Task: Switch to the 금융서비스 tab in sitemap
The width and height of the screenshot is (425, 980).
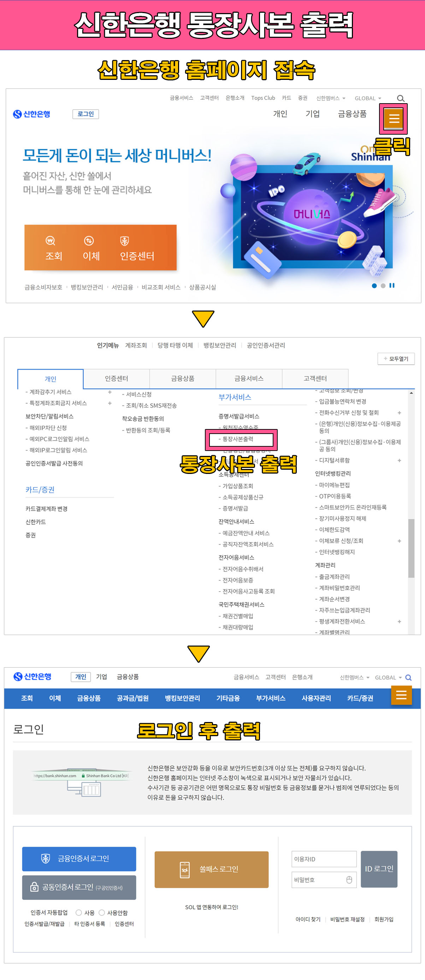Action: pyautogui.click(x=249, y=378)
